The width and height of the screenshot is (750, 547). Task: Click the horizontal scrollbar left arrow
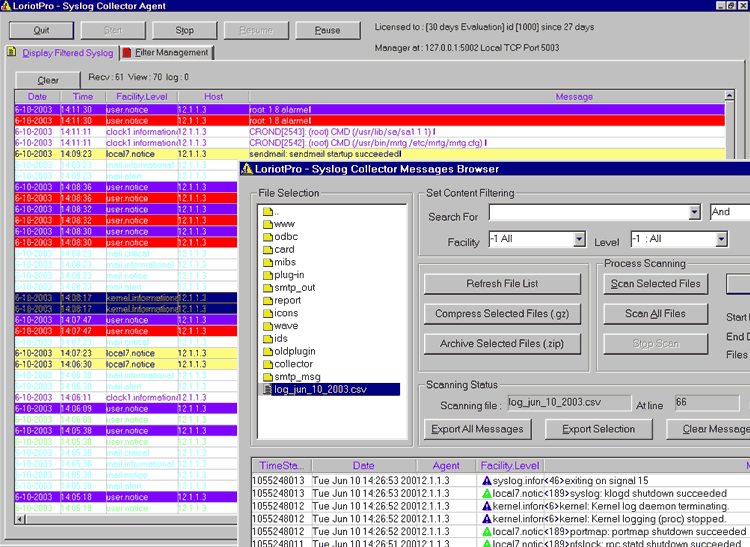(x=20, y=519)
